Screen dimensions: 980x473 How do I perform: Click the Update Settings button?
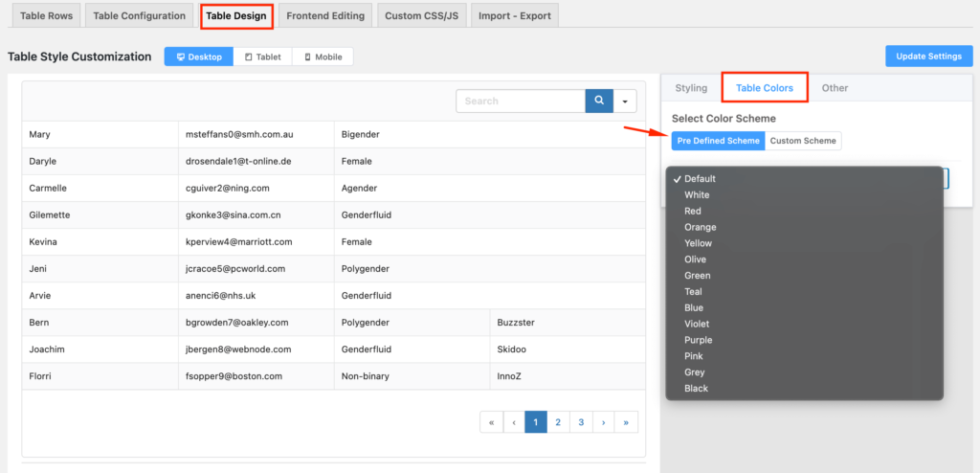pyautogui.click(x=928, y=56)
